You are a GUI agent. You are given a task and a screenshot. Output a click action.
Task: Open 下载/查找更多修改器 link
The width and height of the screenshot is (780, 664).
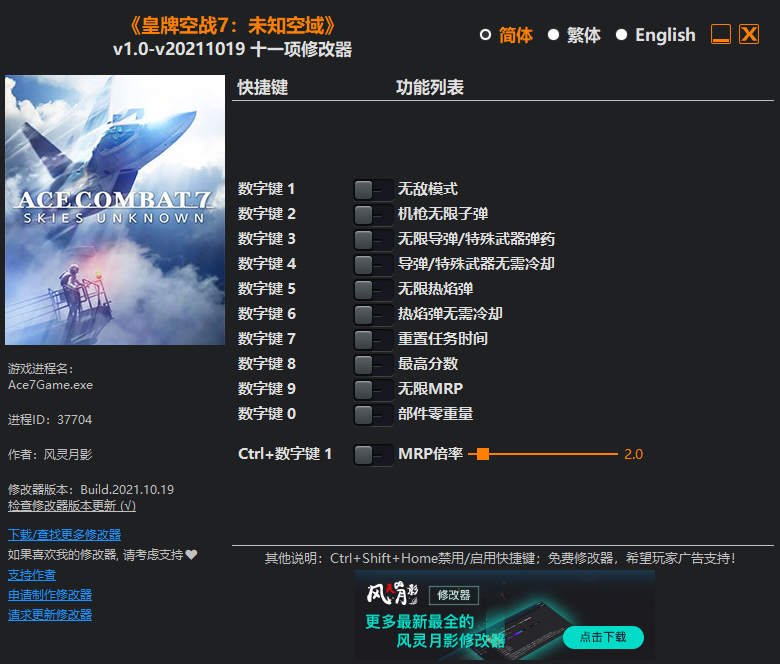pyautogui.click(x=64, y=535)
